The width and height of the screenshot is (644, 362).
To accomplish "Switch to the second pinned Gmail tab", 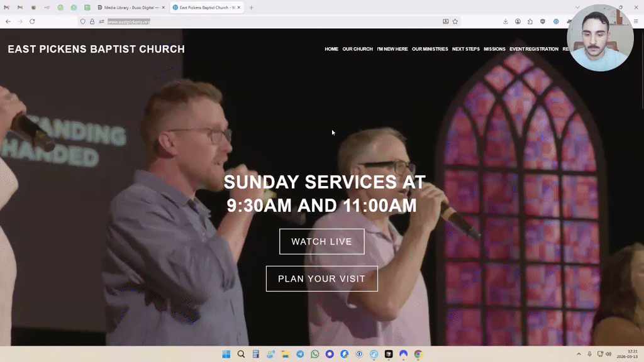I will pyautogui.click(x=19, y=8).
